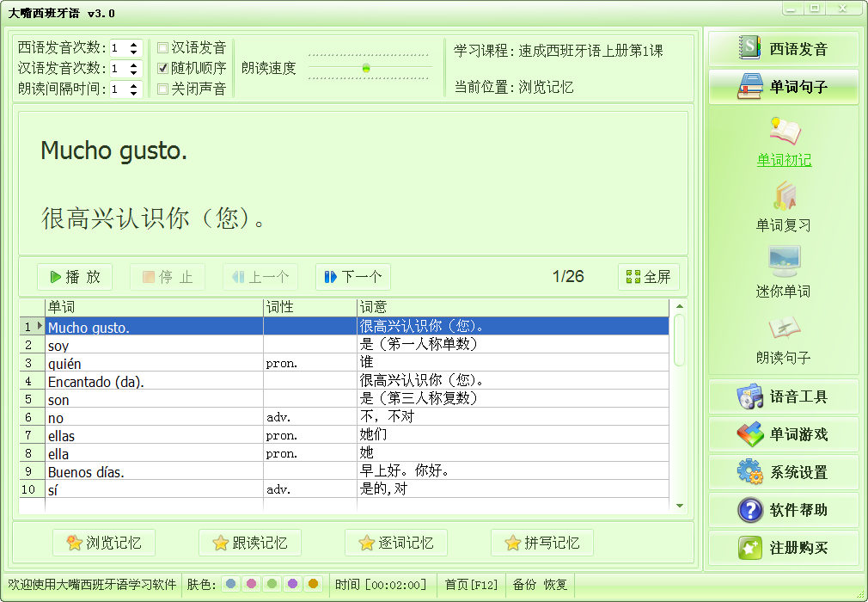Enable the 关闭声音 mute checkbox
868x602 pixels.
pyautogui.click(x=162, y=89)
